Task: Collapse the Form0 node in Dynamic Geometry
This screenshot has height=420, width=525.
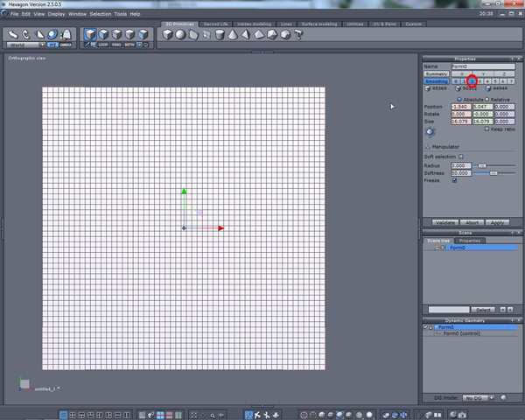Action: click(x=437, y=327)
